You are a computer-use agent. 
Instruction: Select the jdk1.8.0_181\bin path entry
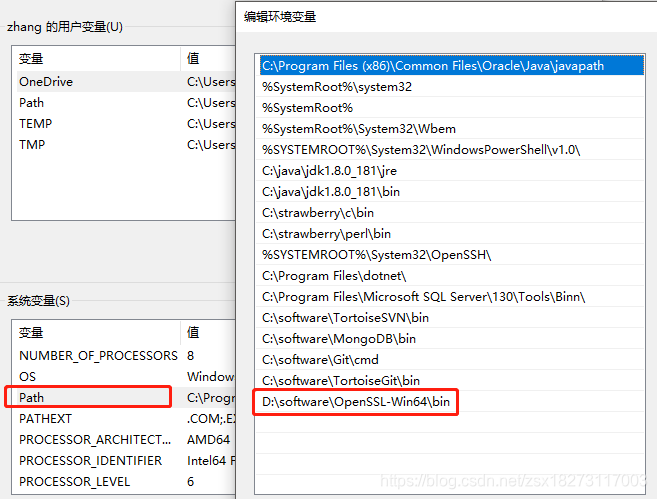point(451,191)
